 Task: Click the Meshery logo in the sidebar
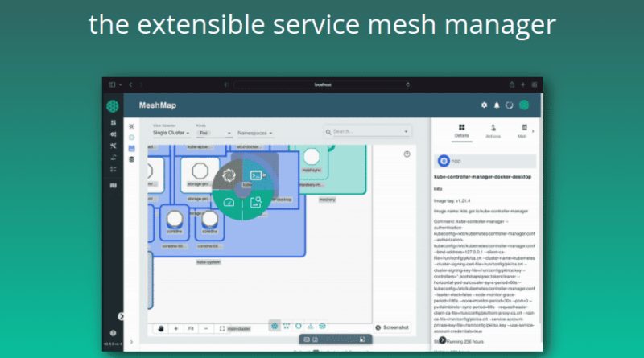(x=113, y=106)
